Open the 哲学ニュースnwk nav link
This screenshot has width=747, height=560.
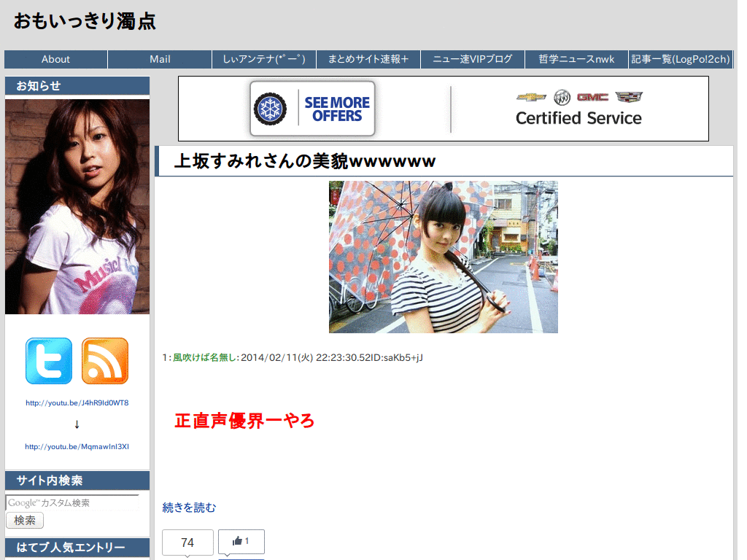tap(576, 60)
